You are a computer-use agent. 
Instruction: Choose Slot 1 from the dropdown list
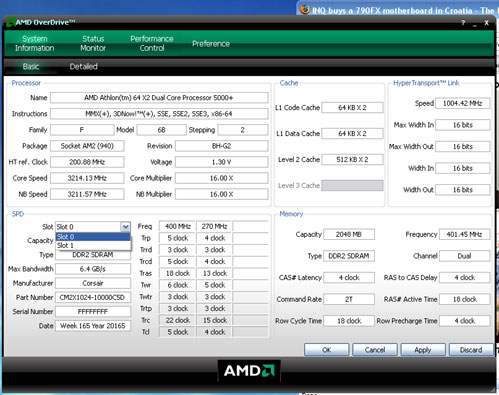tap(93, 245)
